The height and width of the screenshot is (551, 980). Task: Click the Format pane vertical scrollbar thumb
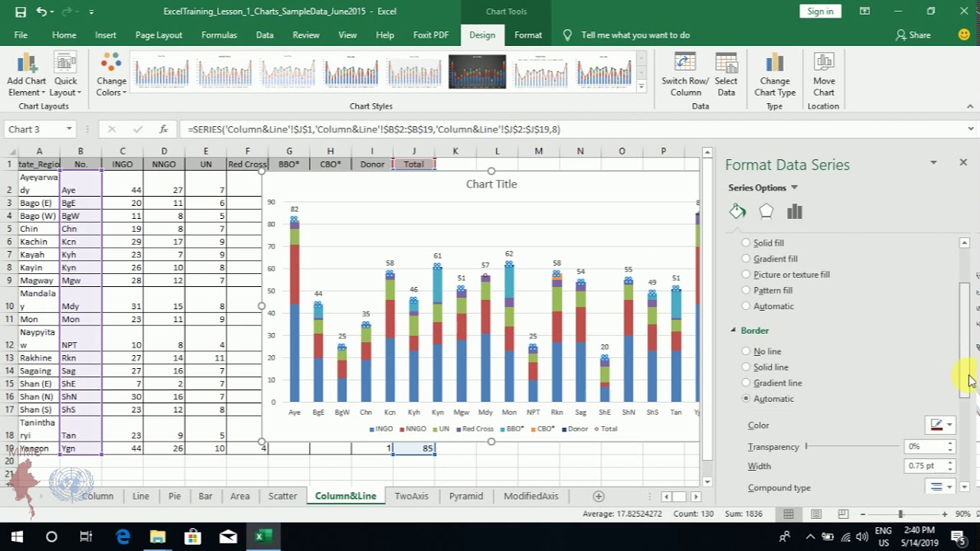(964, 341)
